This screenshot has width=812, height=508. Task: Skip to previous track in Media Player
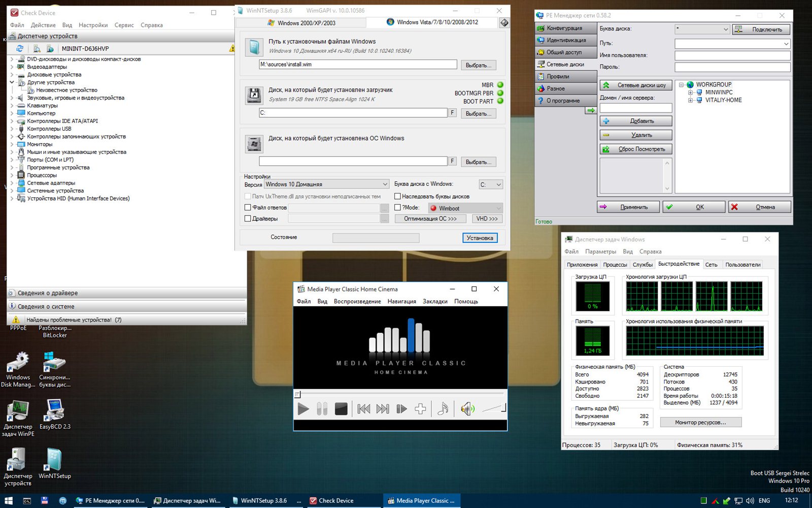[363, 409]
